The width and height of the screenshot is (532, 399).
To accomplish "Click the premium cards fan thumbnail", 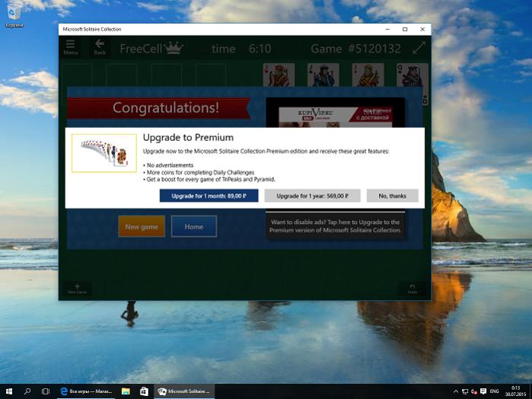I will (x=104, y=153).
